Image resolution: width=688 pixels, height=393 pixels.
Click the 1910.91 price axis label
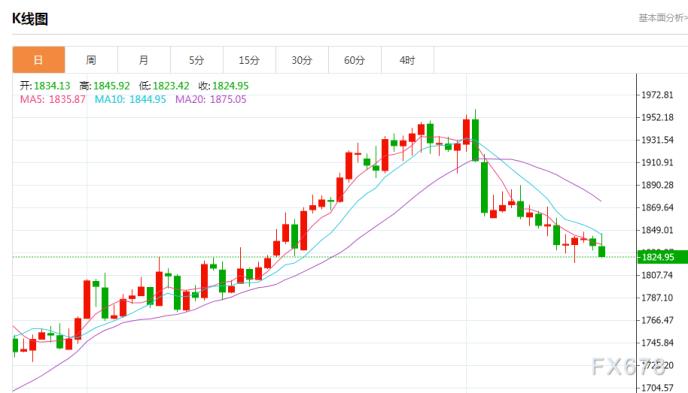(x=657, y=162)
